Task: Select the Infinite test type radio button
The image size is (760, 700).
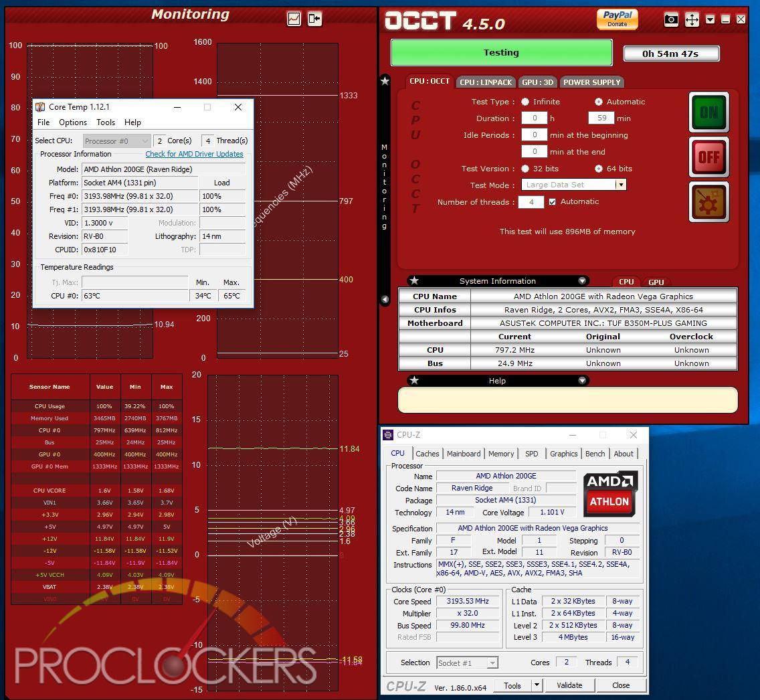Action: pos(525,102)
